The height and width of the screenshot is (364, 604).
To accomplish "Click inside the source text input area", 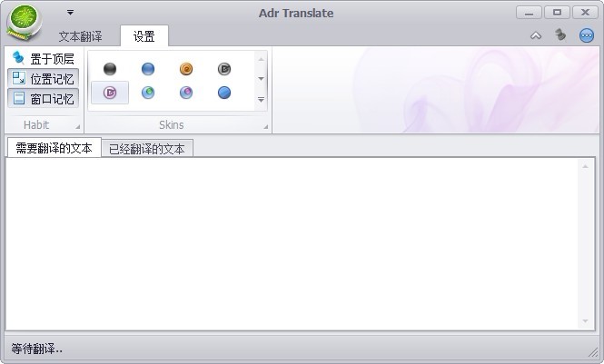I will tap(292, 243).
